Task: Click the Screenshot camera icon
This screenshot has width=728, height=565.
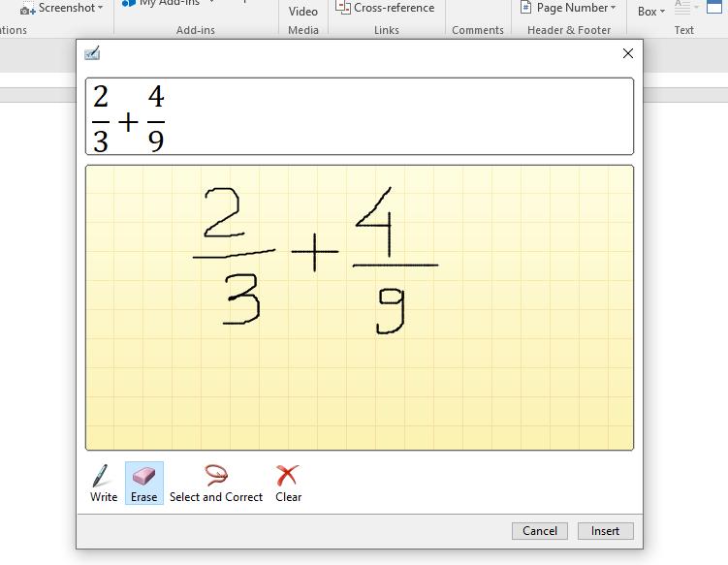Action: point(28,10)
